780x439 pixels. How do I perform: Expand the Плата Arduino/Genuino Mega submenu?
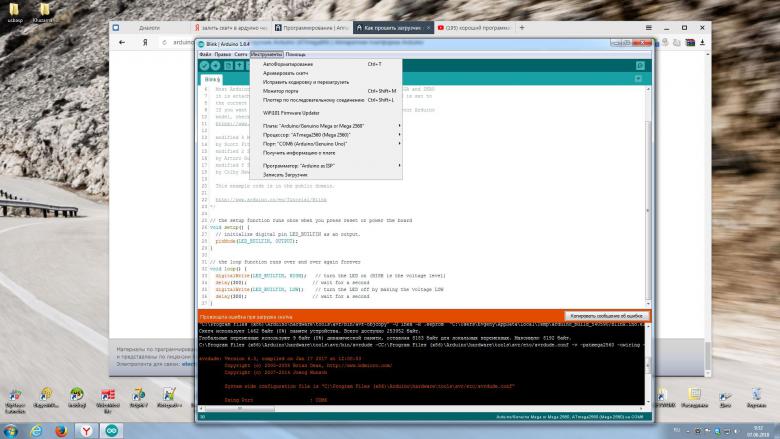coord(325,126)
